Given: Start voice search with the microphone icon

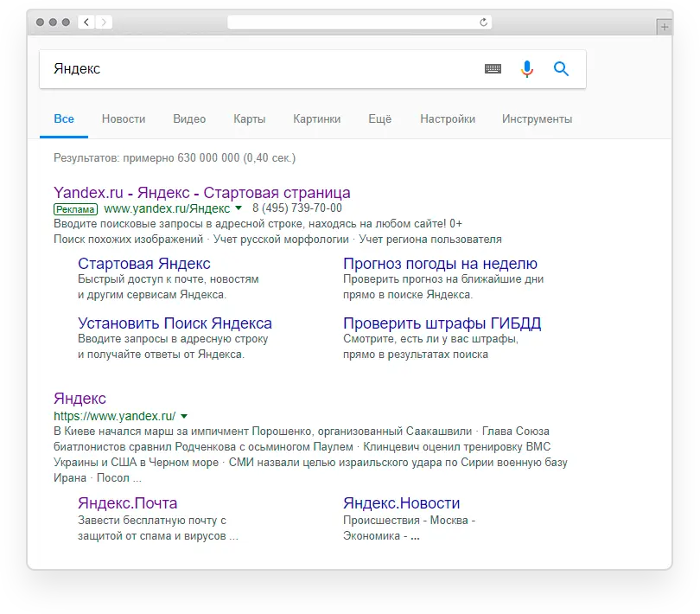Looking at the screenshot, I should click(527, 69).
